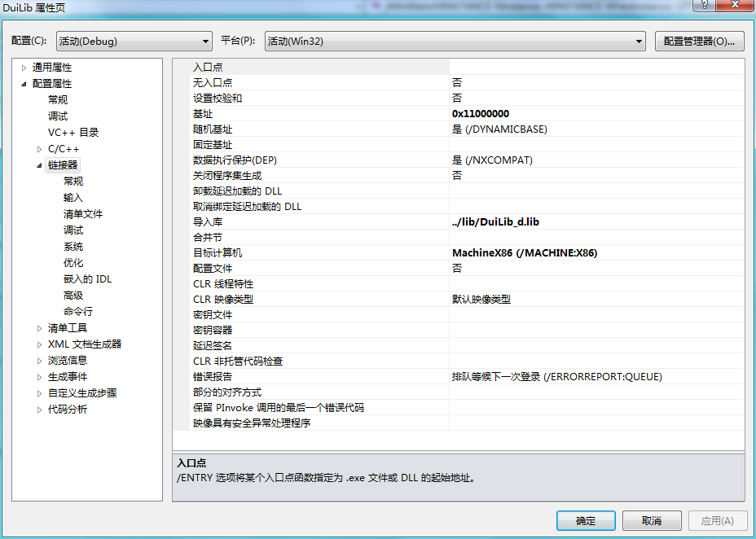Select 输入 under 链接器
The width and height of the screenshot is (756, 539).
(73, 198)
